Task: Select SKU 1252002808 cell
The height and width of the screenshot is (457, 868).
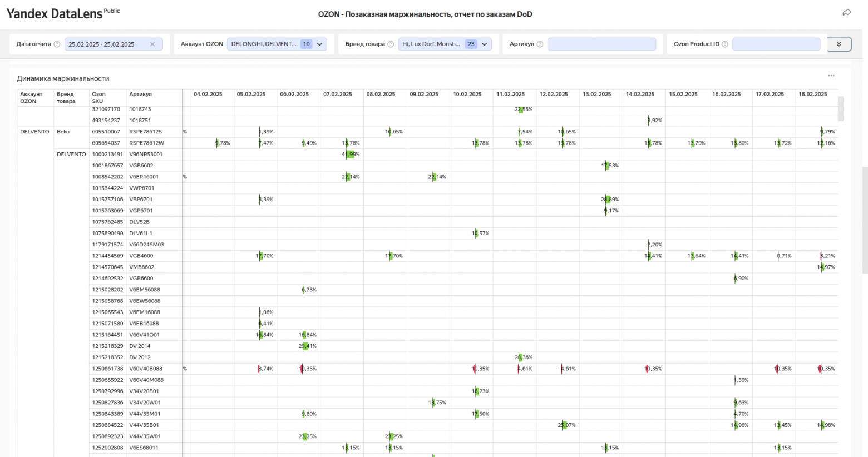Action: click(108, 448)
